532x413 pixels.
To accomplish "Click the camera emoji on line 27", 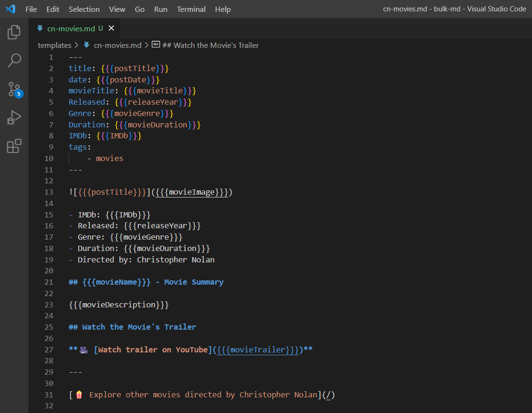I will tap(83, 350).
